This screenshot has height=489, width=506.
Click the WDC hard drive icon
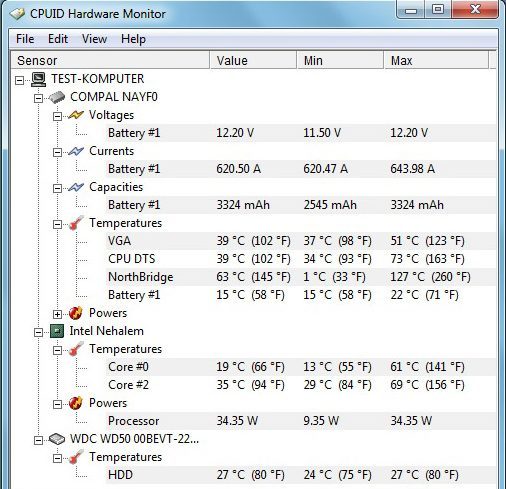[x=57, y=439]
